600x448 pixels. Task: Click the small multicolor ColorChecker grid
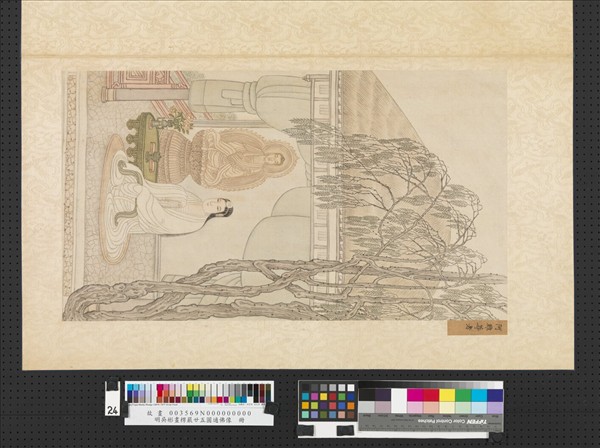327,400
